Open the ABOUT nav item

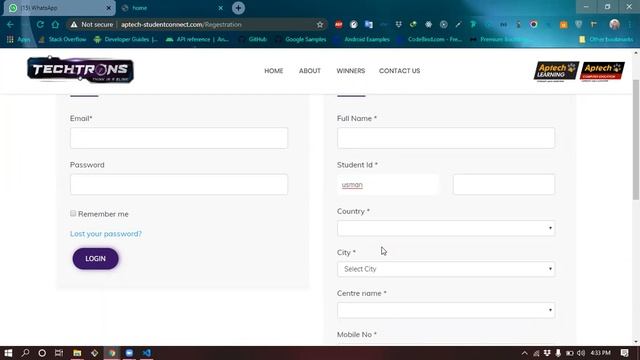(x=310, y=71)
